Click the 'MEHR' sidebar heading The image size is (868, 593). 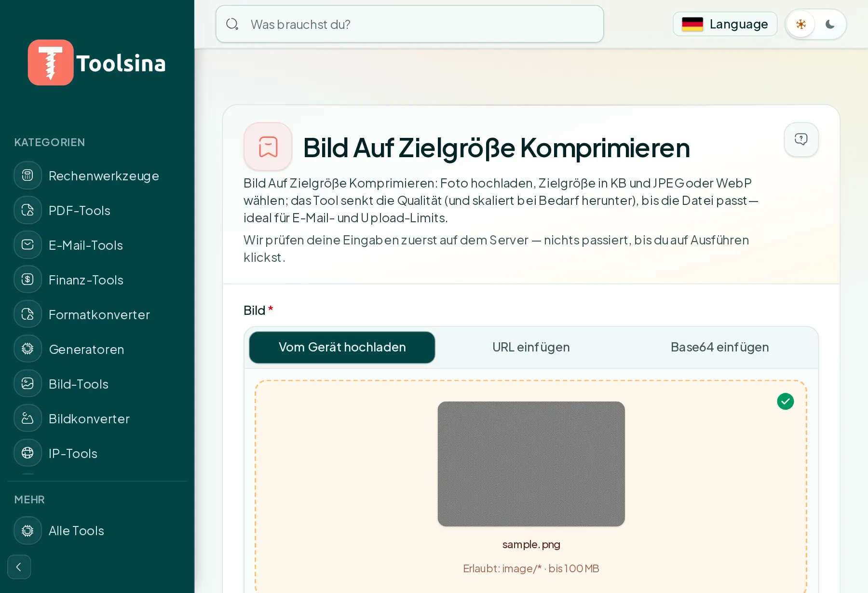[x=29, y=499]
